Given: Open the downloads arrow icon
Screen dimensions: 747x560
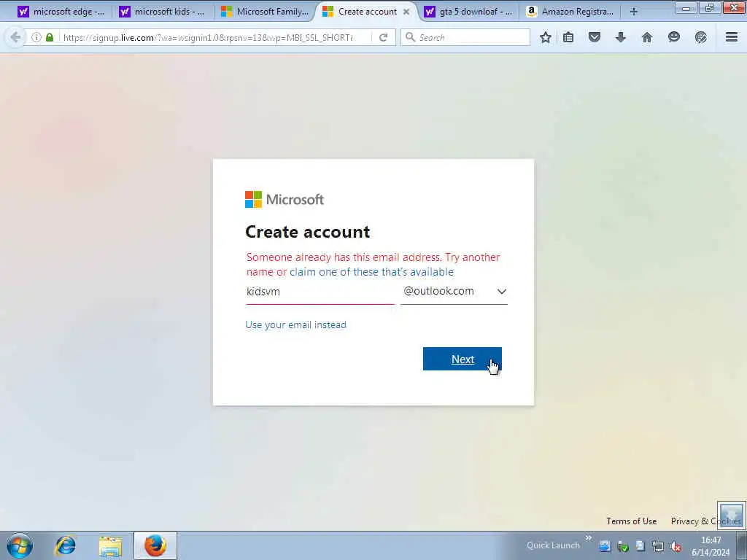Looking at the screenshot, I should [x=620, y=37].
